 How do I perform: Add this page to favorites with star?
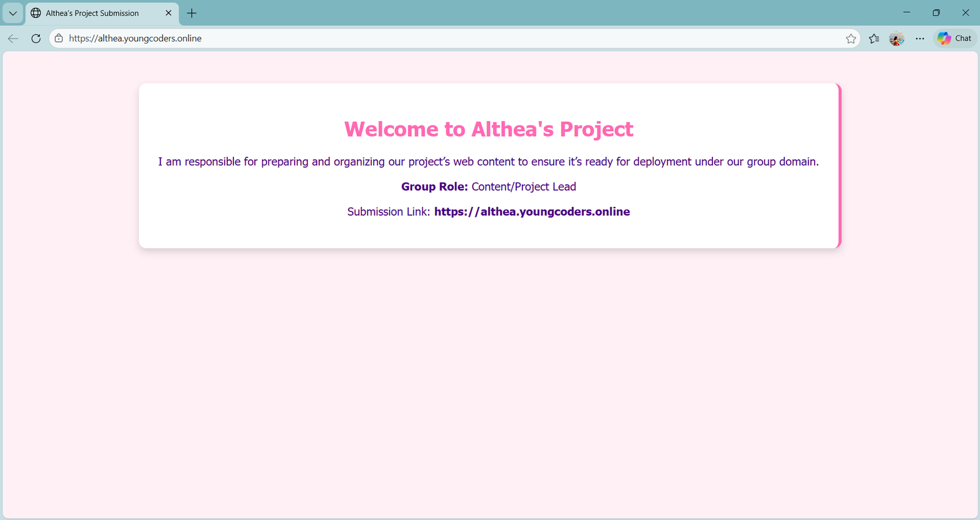click(851, 39)
